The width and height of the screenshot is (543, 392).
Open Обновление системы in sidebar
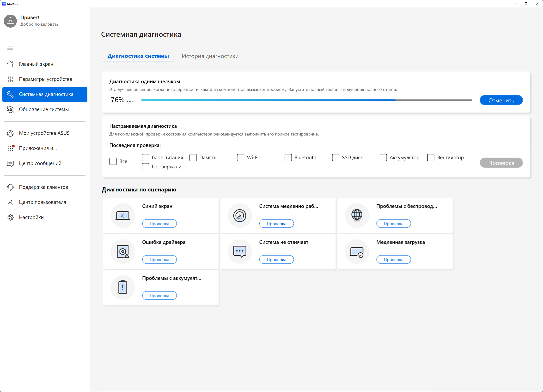[44, 109]
